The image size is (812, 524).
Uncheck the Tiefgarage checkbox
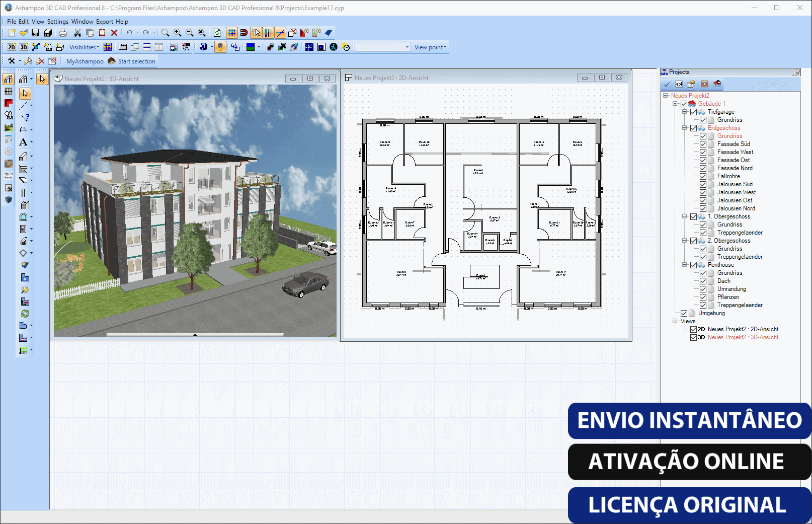[693, 112]
